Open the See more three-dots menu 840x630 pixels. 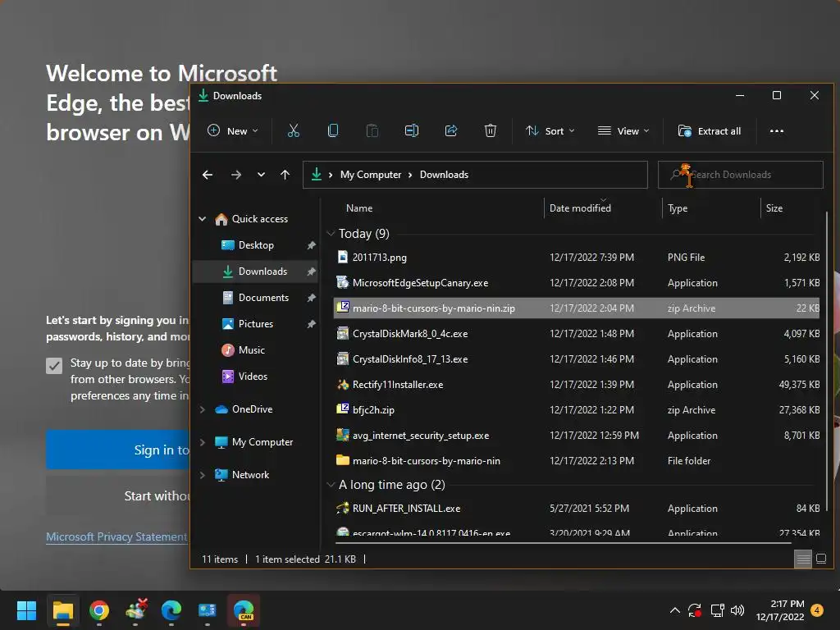pos(777,130)
